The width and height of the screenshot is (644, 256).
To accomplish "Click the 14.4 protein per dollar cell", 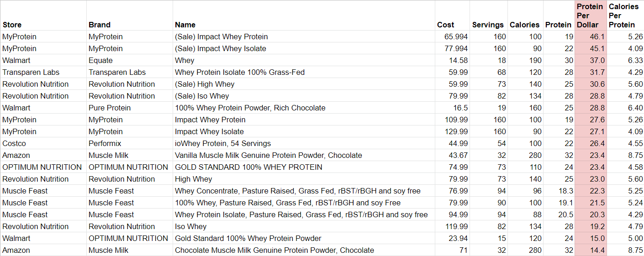I will coord(591,250).
